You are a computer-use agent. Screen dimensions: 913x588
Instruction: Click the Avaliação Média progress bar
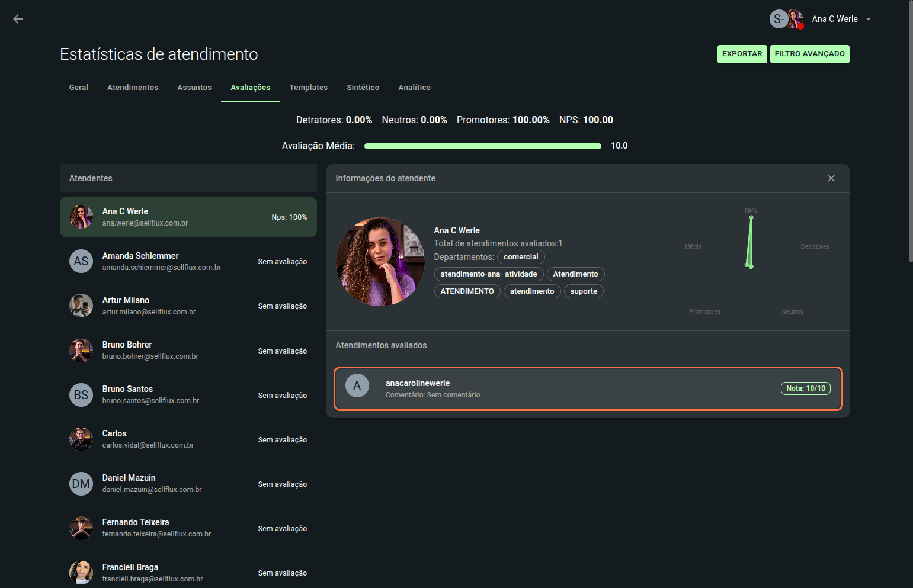point(482,146)
